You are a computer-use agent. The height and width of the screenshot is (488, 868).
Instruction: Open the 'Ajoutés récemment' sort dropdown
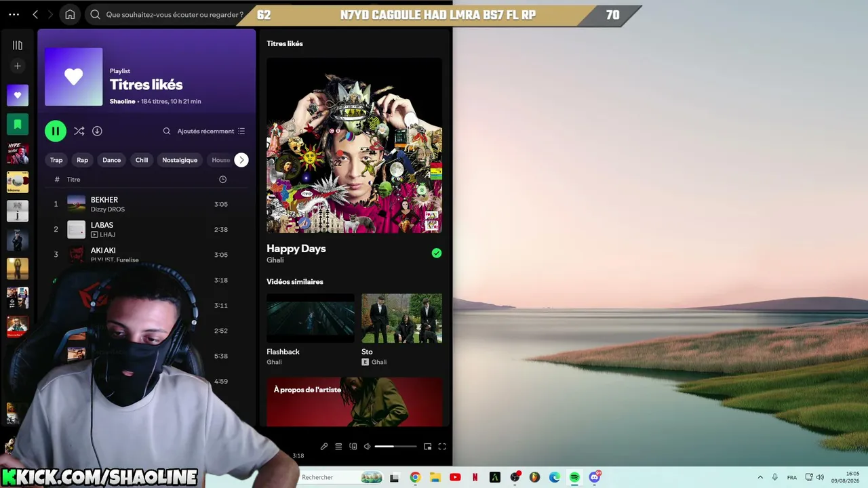pyautogui.click(x=211, y=131)
